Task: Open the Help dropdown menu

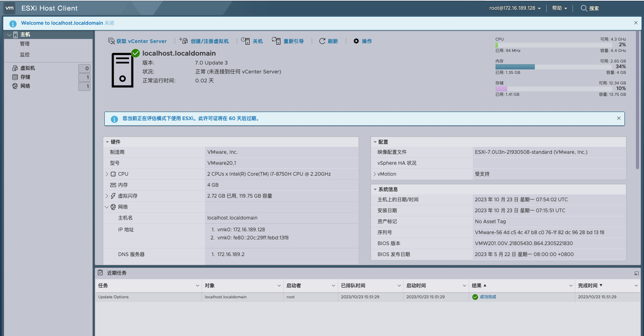Action: click(559, 8)
